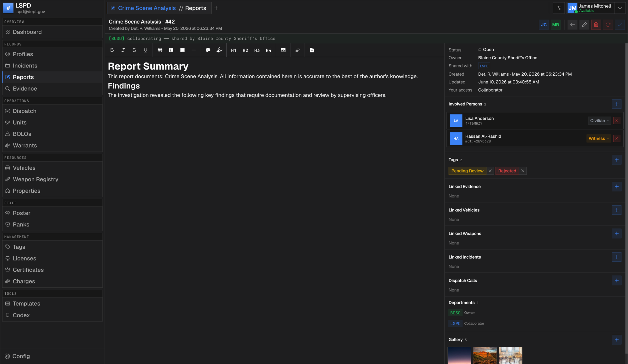
Task: Click the pencil edit report icon
Action: tap(584, 25)
